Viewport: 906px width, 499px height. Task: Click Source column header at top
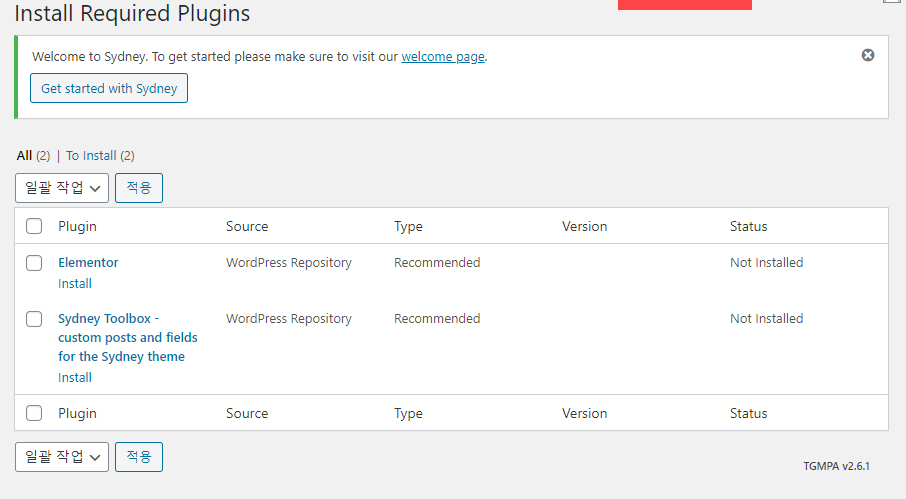pos(247,226)
